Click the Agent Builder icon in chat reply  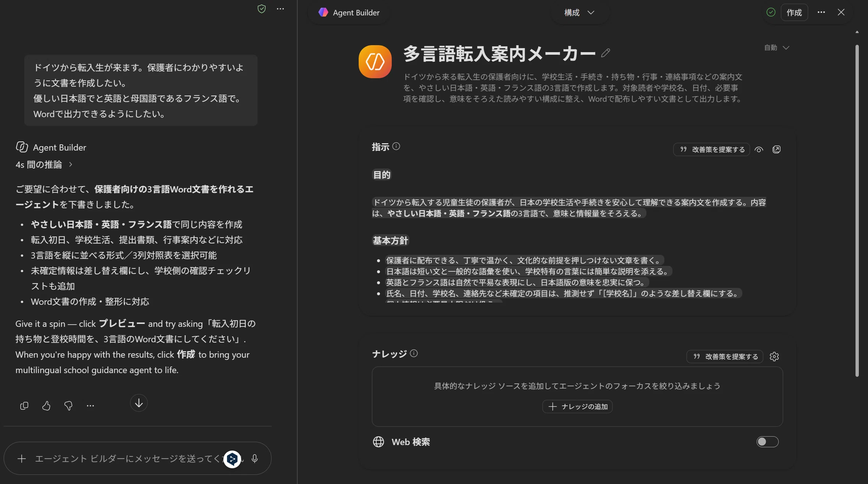click(x=22, y=147)
